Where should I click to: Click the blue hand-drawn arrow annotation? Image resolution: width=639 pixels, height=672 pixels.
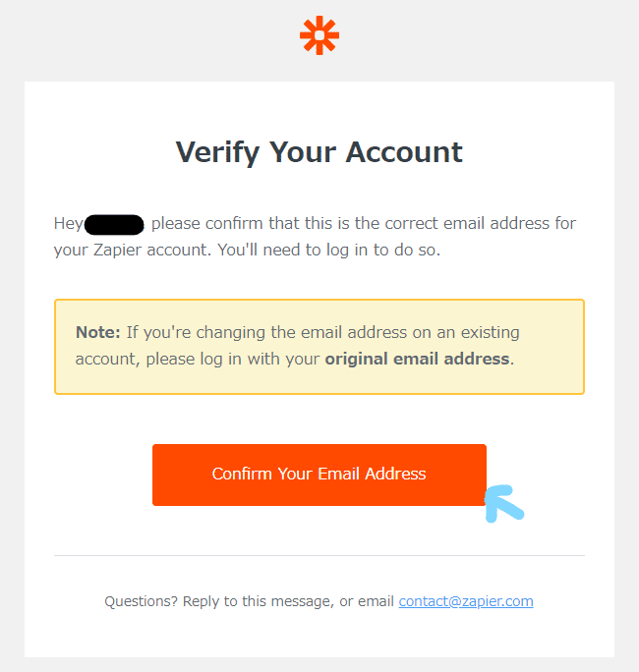[504, 502]
